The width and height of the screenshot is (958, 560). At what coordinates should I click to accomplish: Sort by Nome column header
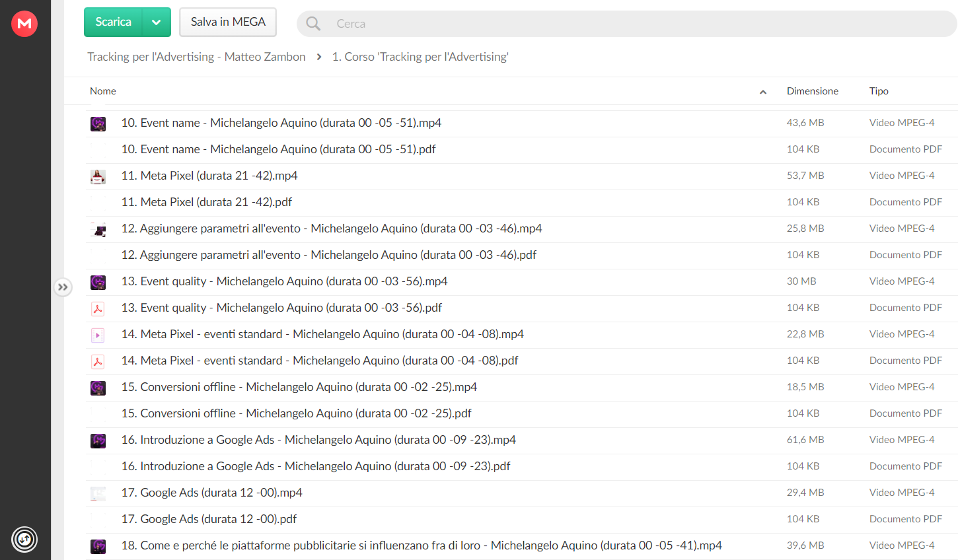tap(103, 91)
